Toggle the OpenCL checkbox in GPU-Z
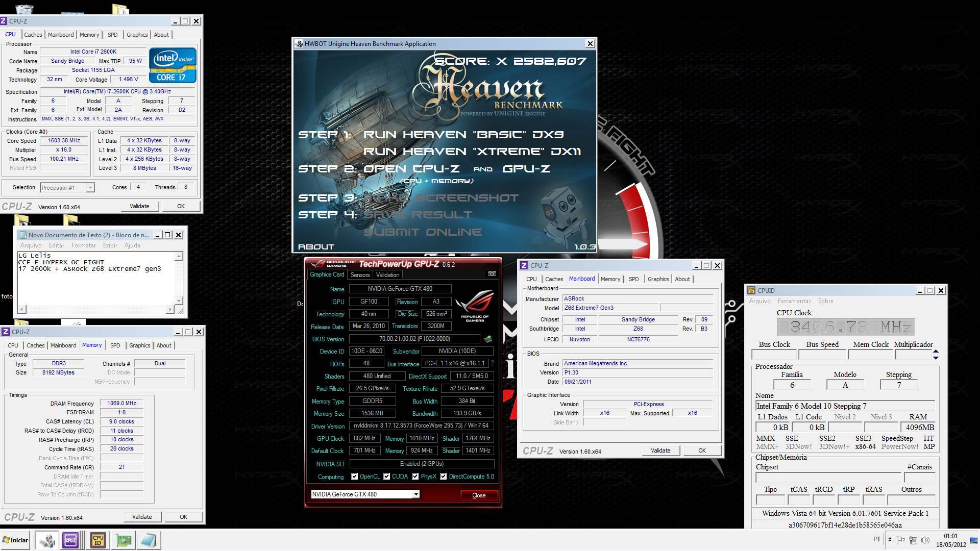The width and height of the screenshot is (980, 551). point(354,477)
